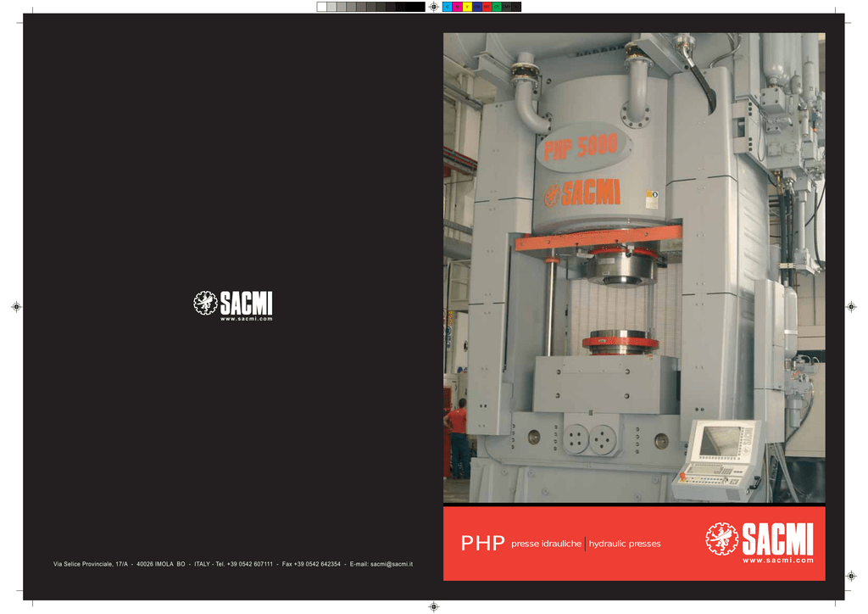Click the telephone number +39 0542 607111
This screenshot has width=868, height=614.
tap(250, 564)
